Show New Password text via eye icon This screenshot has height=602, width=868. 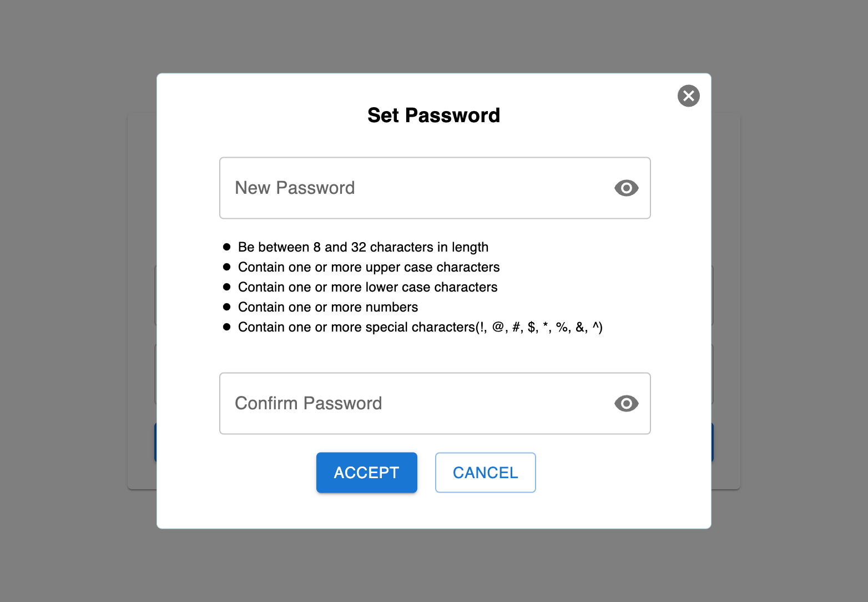(626, 188)
